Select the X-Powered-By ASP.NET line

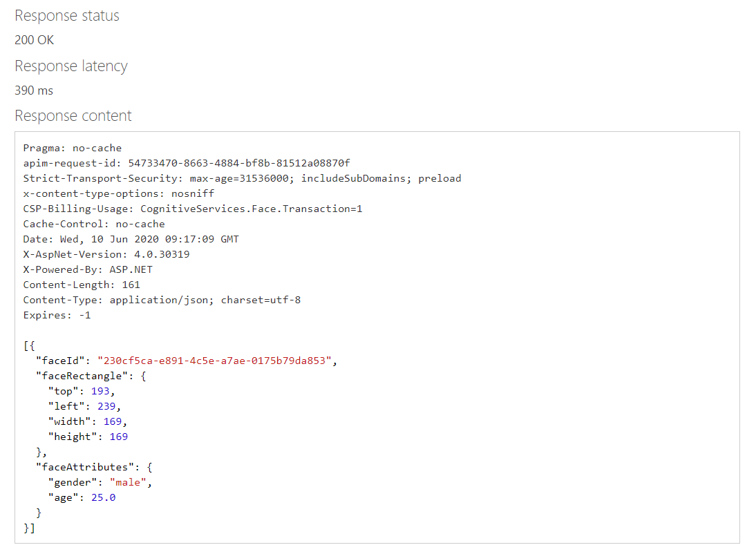(x=88, y=269)
